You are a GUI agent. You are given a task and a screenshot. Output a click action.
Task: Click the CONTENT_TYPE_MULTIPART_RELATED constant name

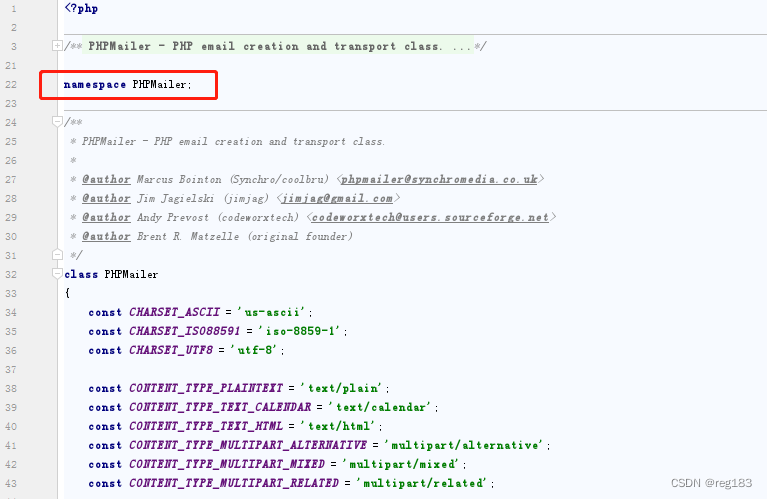click(234, 484)
